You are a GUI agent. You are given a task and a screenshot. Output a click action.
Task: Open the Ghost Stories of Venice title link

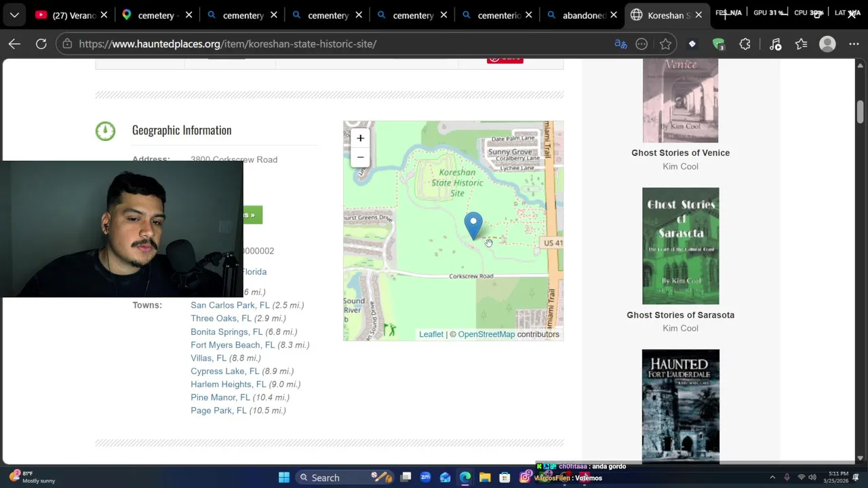tap(680, 153)
